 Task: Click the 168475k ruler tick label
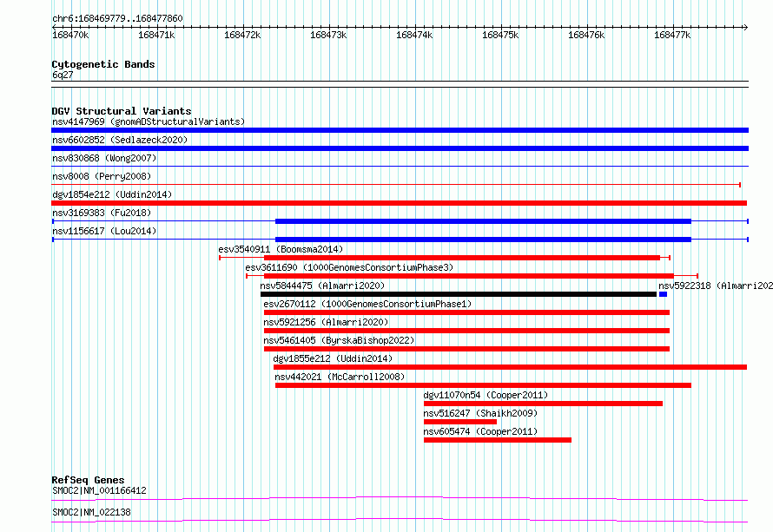500,35
